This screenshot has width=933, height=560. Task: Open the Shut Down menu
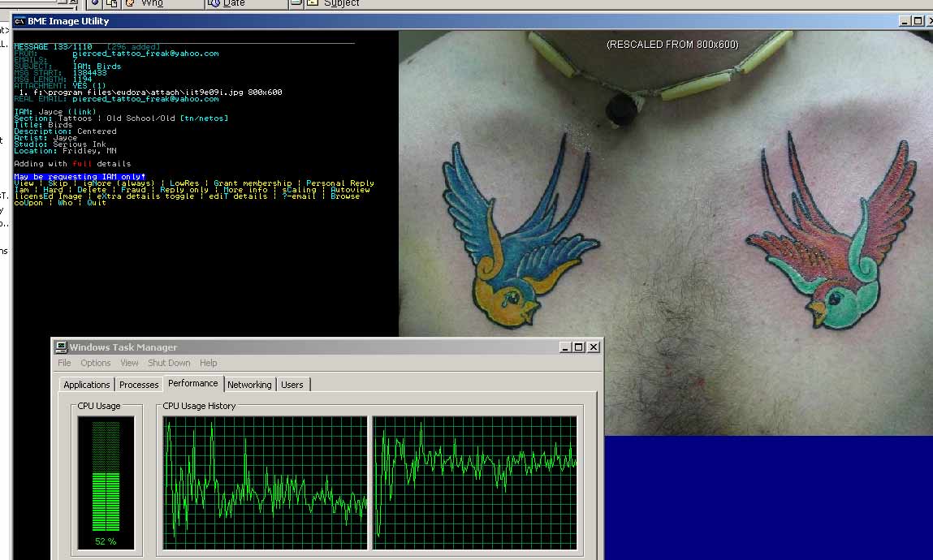[x=169, y=363]
